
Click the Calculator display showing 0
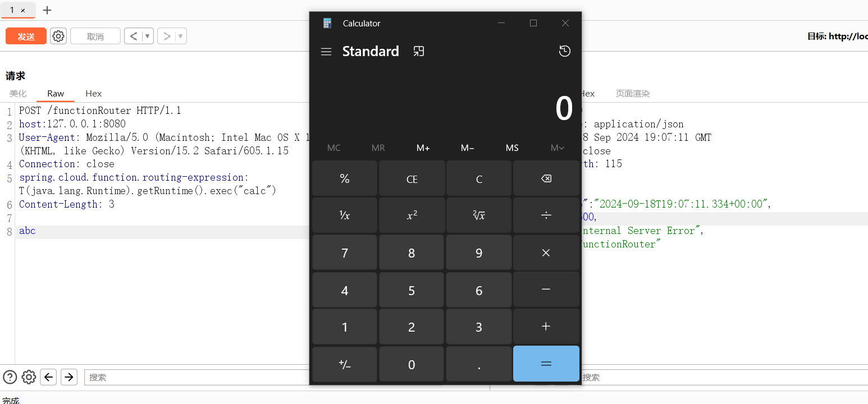tap(564, 108)
